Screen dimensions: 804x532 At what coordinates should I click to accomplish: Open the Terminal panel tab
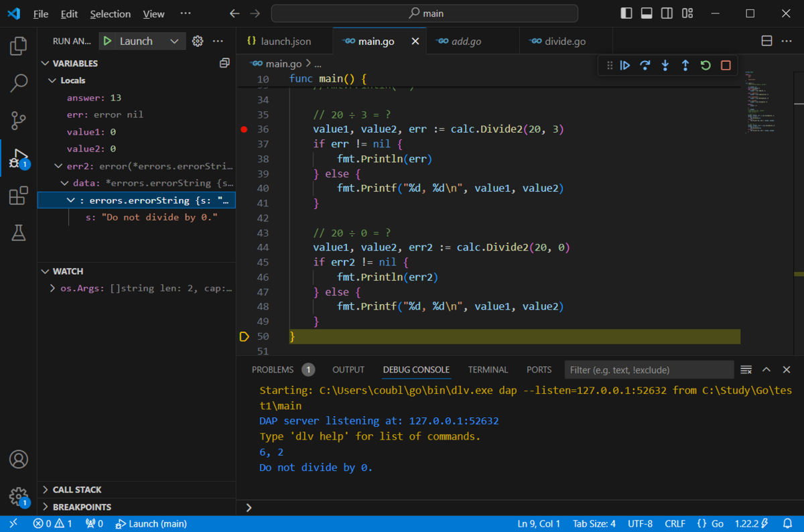coord(488,369)
